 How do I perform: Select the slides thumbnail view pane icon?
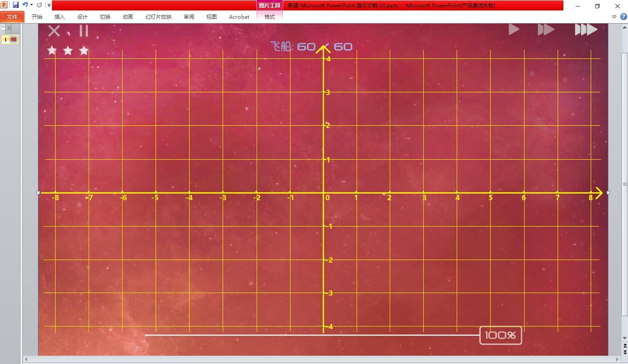pos(3,28)
